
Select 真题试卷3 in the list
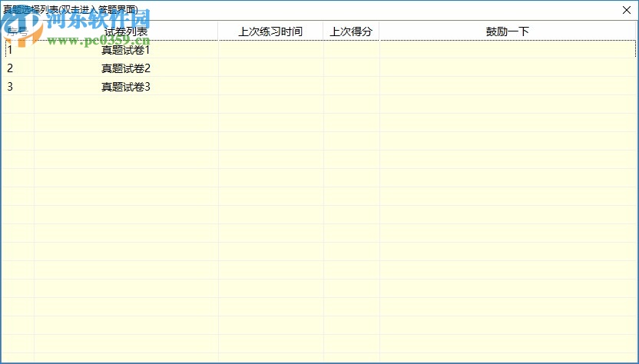[126, 87]
